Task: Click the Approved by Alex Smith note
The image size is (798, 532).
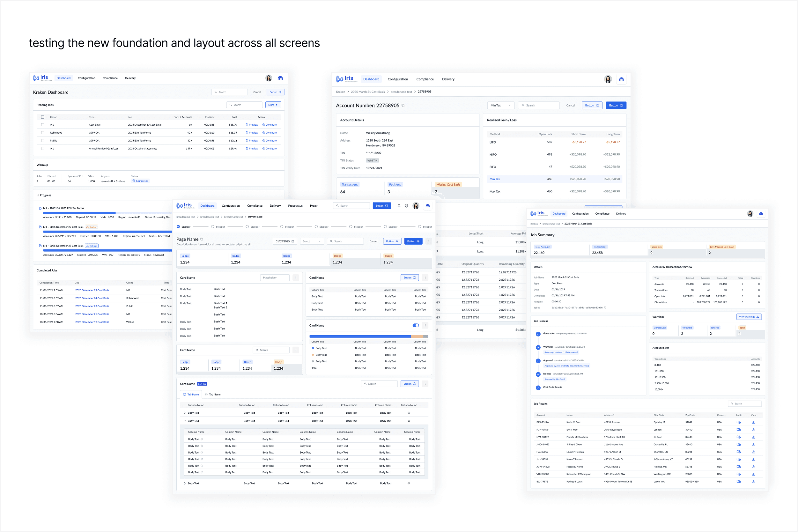Action: click(x=567, y=366)
